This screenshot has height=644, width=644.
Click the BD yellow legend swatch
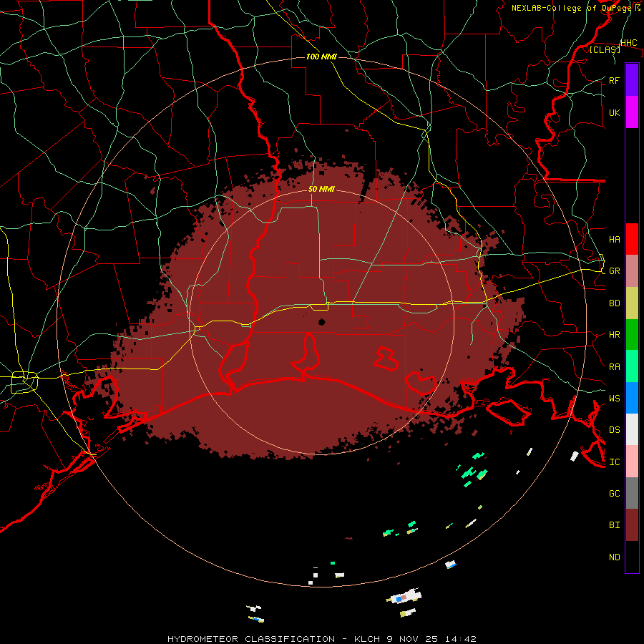(x=632, y=303)
